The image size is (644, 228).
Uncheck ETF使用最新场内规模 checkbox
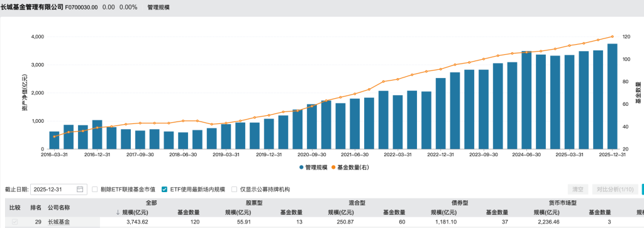click(x=164, y=190)
